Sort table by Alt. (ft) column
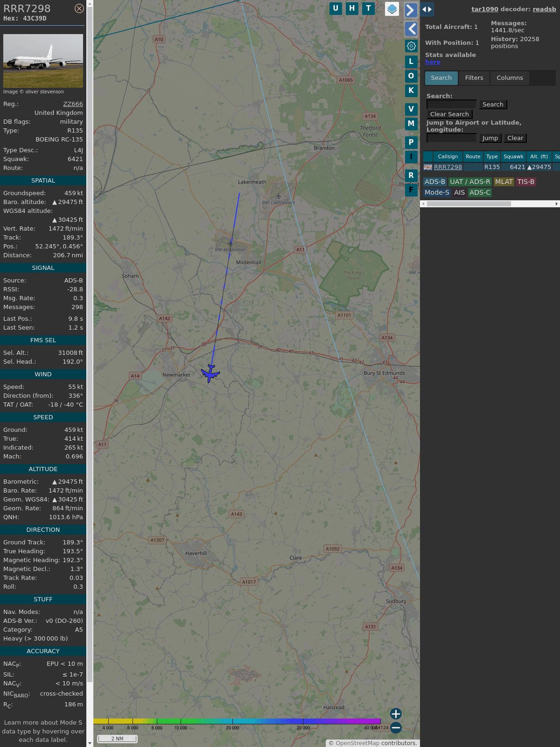 point(539,156)
